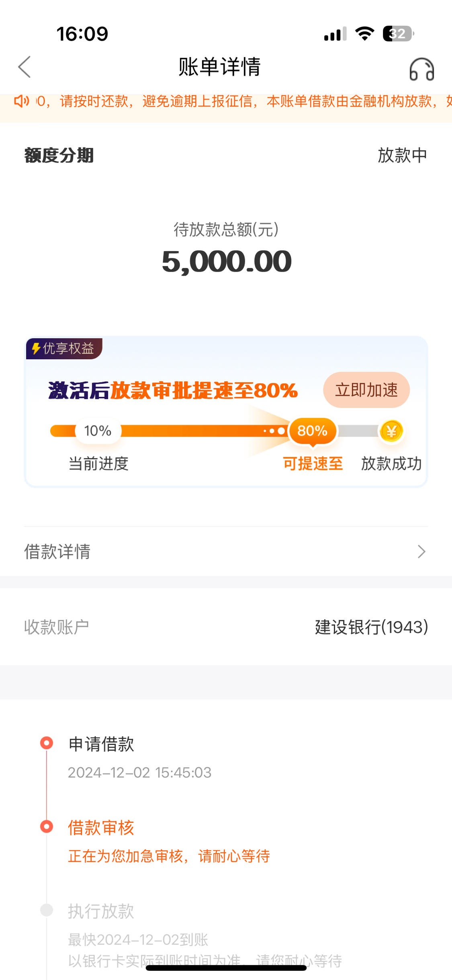Viewport: 452px width, 980px height.
Task: Tap the back arrow icon
Action: [25, 67]
